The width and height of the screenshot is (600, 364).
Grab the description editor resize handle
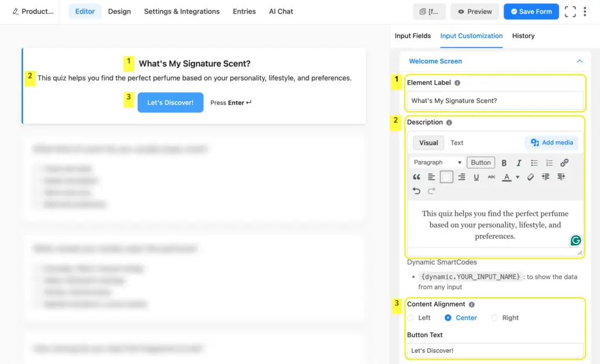point(579,252)
